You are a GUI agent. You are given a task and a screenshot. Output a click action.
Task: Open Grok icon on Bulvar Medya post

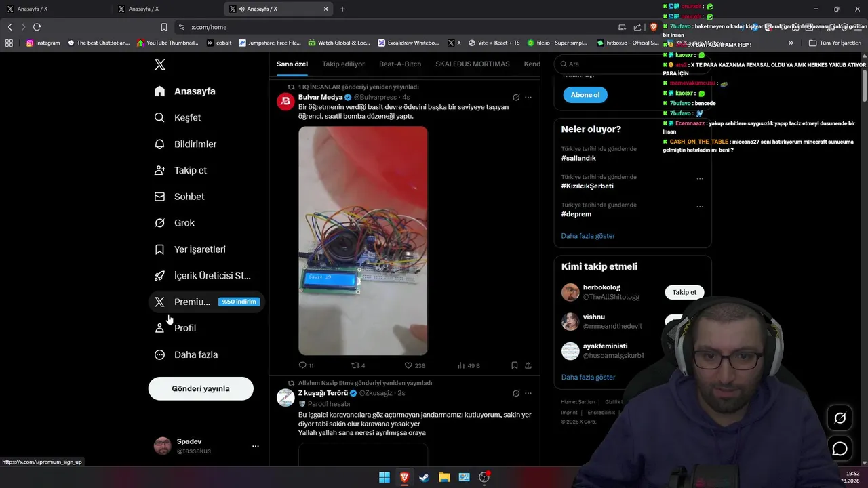pyautogui.click(x=516, y=97)
